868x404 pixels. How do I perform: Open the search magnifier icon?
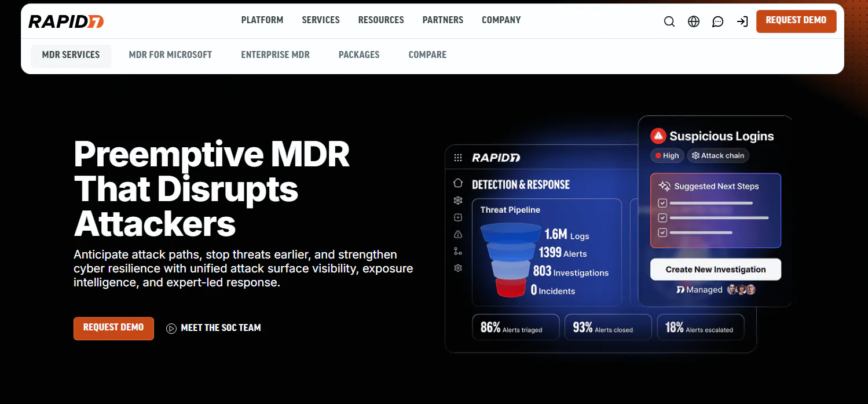pos(669,22)
